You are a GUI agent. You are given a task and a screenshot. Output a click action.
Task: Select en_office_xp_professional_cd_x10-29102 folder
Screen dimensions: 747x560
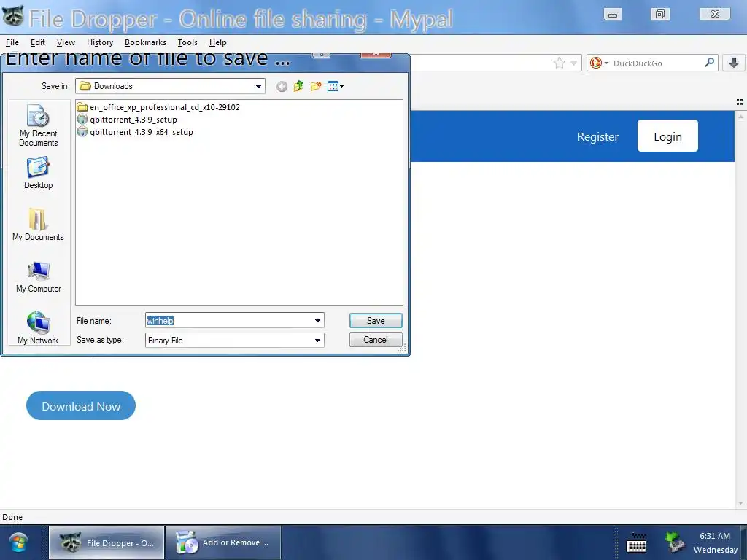158,107
